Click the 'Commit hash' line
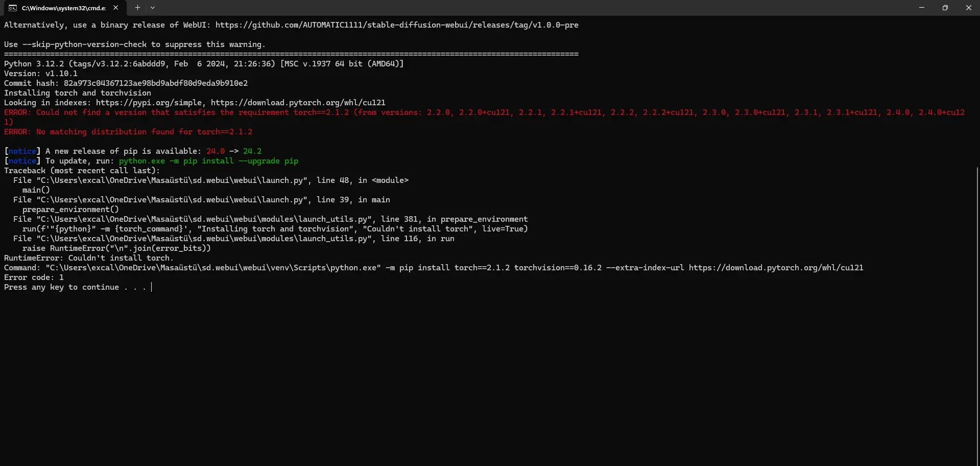 click(126, 83)
